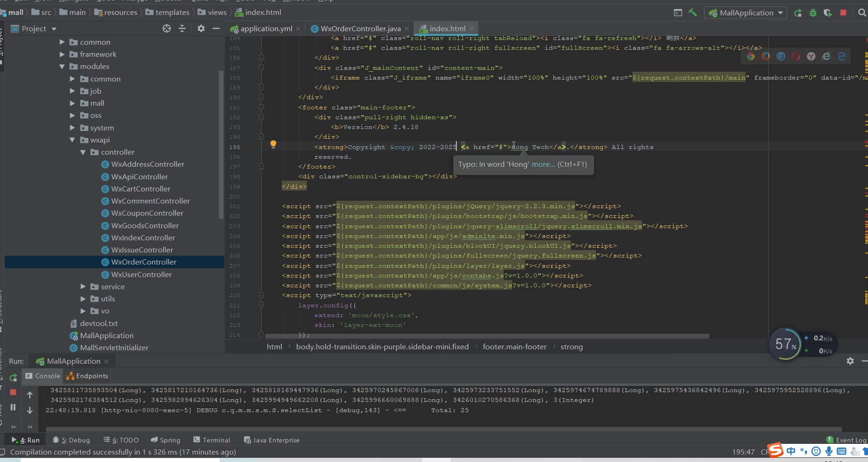Open page in Firefox browser icon
Image resolution: width=868 pixels, height=462 pixels.
(x=766, y=56)
